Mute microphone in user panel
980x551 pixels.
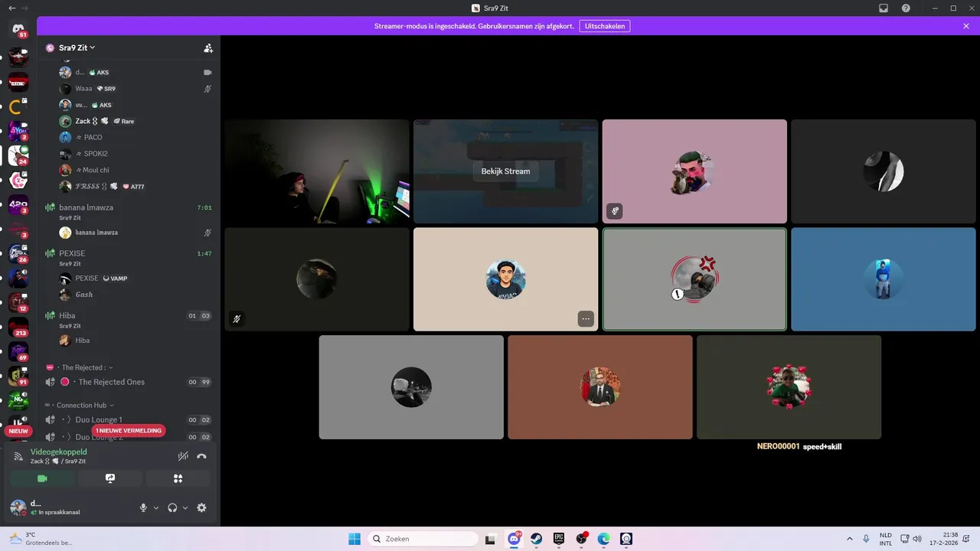[x=143, y=507]
